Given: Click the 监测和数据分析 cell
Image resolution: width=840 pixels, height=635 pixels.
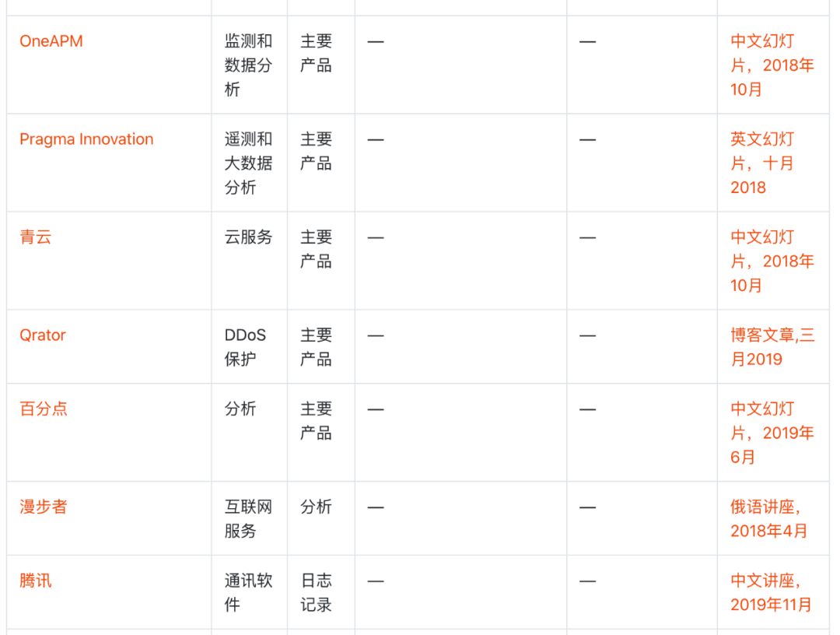Looking at the screenshot, I should 248,65.
